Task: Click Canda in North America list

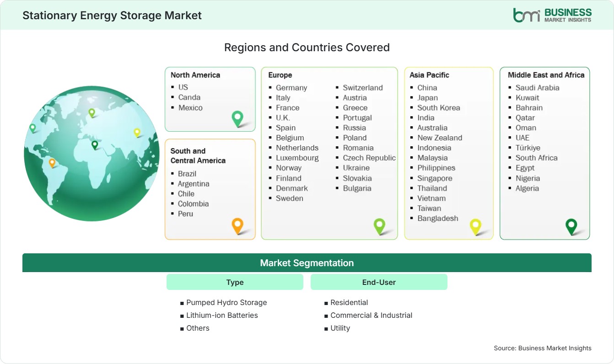Action: [189, 97]
